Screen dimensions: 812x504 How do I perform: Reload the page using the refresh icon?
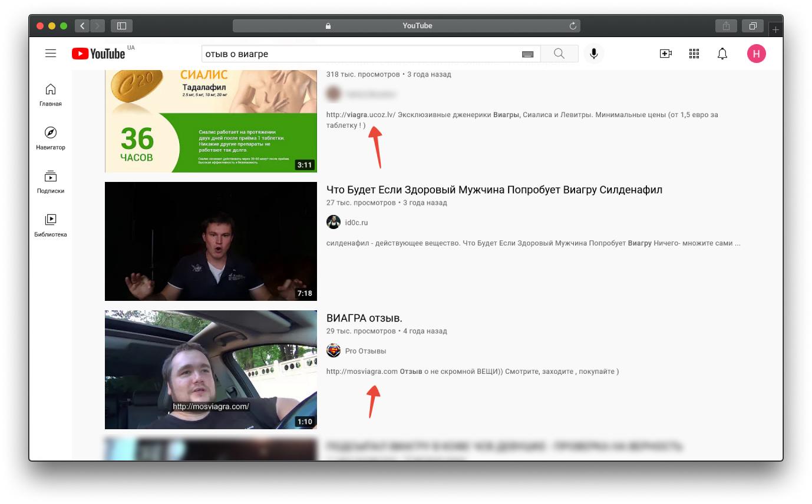click(x=573, y=26)
